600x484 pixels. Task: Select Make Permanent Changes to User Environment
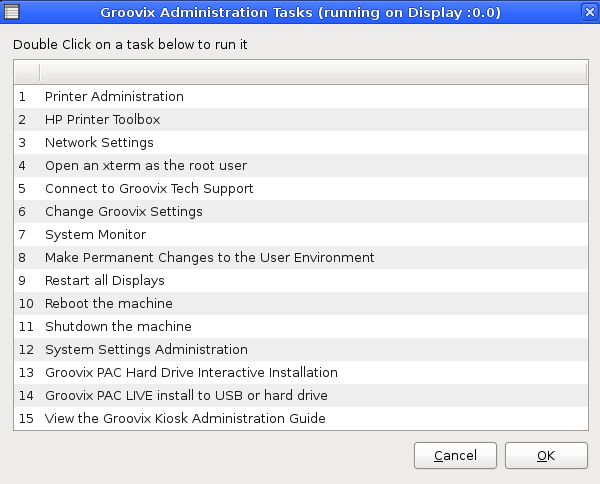pyautogui.click(x=209, y=258)
